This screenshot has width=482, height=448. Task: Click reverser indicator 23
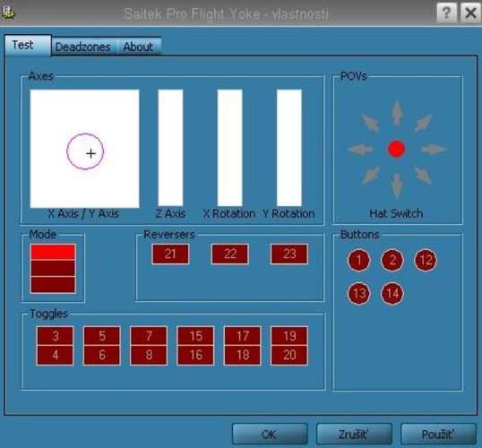point(289,254)
